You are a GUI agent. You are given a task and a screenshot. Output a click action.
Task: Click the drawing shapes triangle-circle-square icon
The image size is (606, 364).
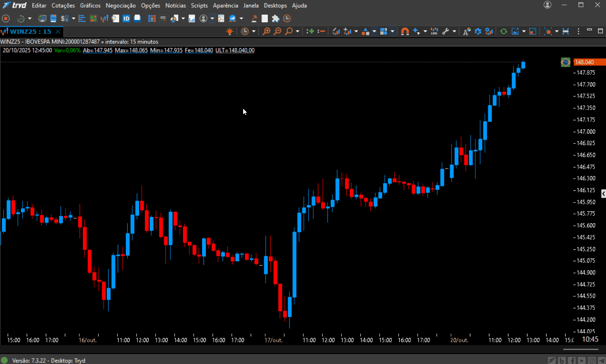[366, 32]
